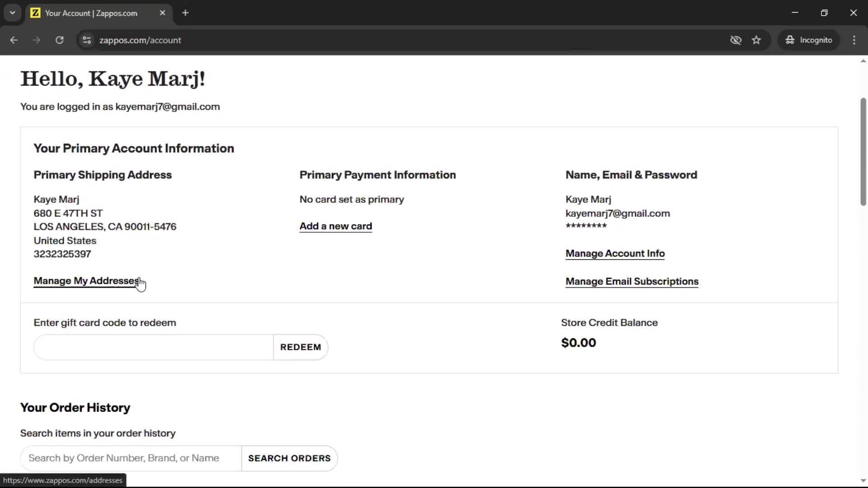
Task: Click the page vertical scrollbar thumb
Action: (x=863, y=151)
